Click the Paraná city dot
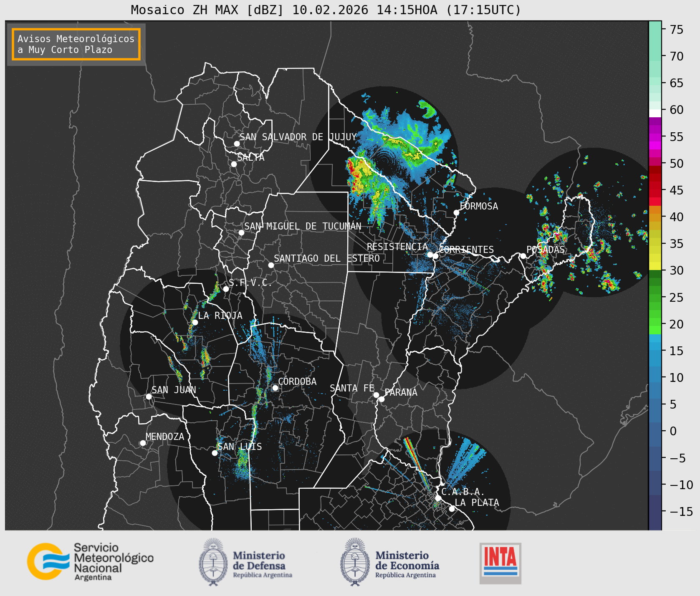The width and height of the screenshot is (700, 596). pos(382,399)
